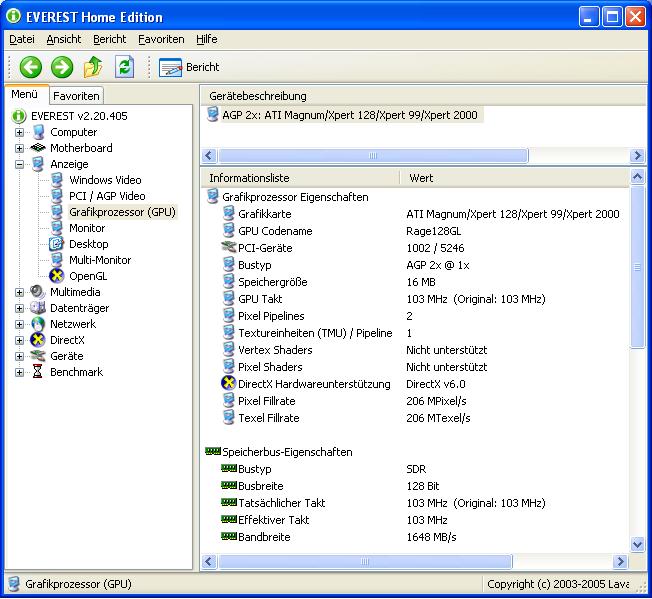
Task: Open the Datei menu
Action: click(x=22, y=39)
